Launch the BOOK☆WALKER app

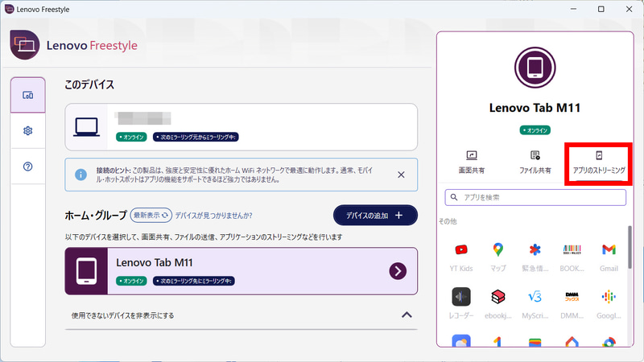(572, 257)
